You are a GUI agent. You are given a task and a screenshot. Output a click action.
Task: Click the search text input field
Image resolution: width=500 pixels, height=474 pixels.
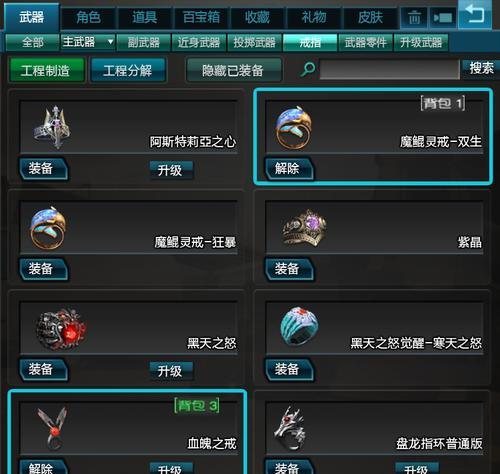[389, 69]
